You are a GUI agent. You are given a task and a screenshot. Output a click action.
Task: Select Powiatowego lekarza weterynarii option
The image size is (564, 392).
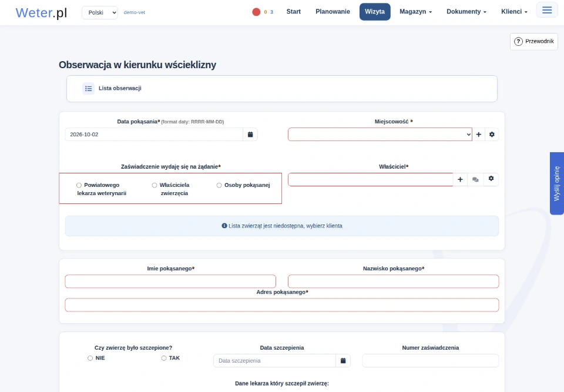[x=79, y=185]
